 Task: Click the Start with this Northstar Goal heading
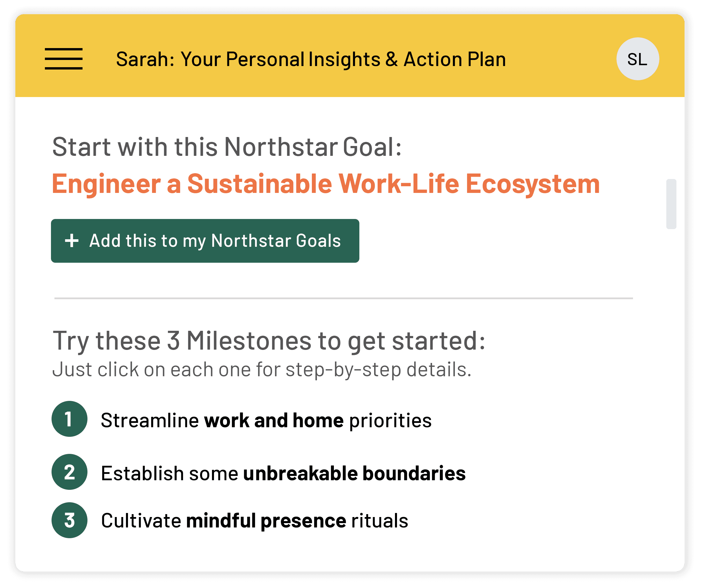pos(227,147)
